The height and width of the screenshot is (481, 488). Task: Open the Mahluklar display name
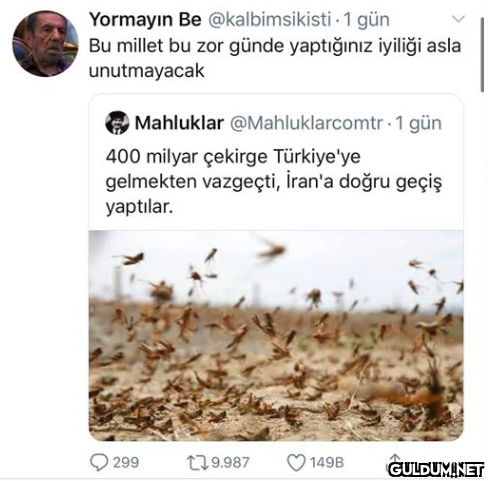(x=179, y=123)
